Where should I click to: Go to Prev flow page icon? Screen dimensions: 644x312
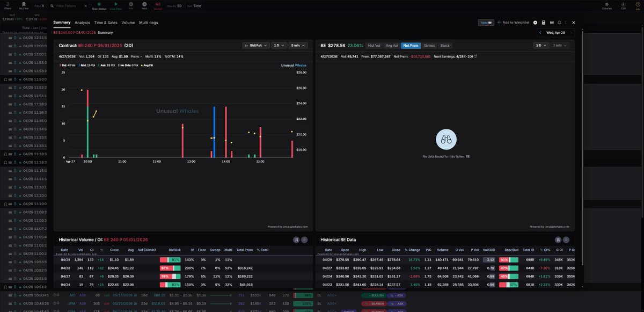(x=131, y=4)
